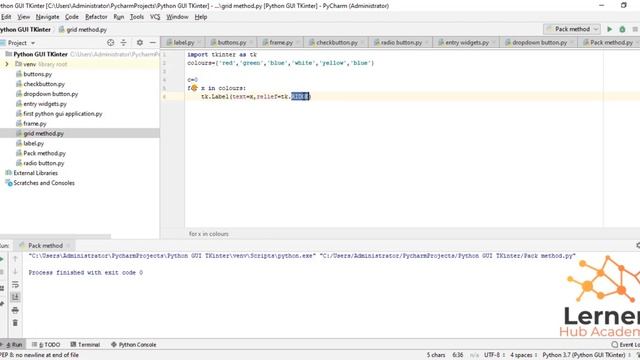Switch to the checkbutton.py editor tab

(336, 42)
